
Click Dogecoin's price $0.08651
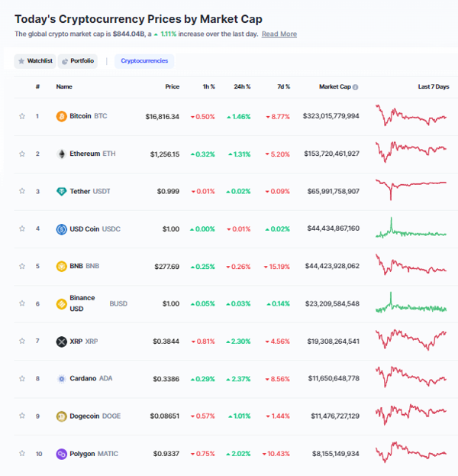(x=165, y=416)
